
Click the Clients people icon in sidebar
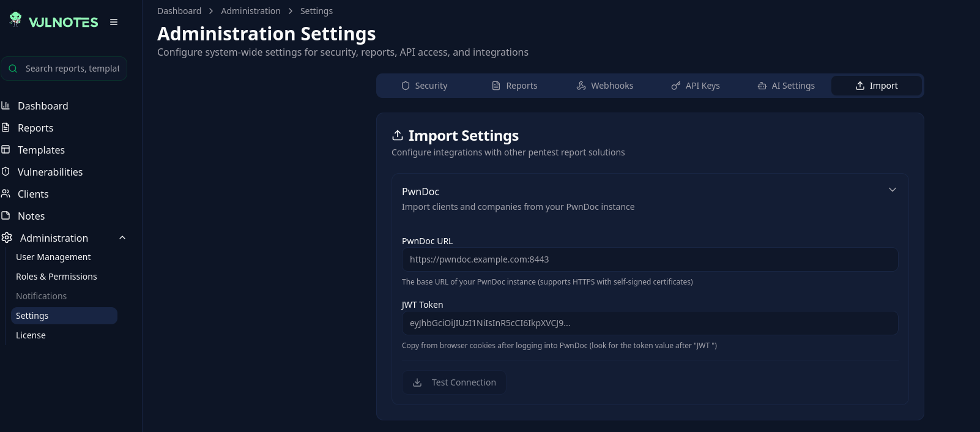pos(6,193)
